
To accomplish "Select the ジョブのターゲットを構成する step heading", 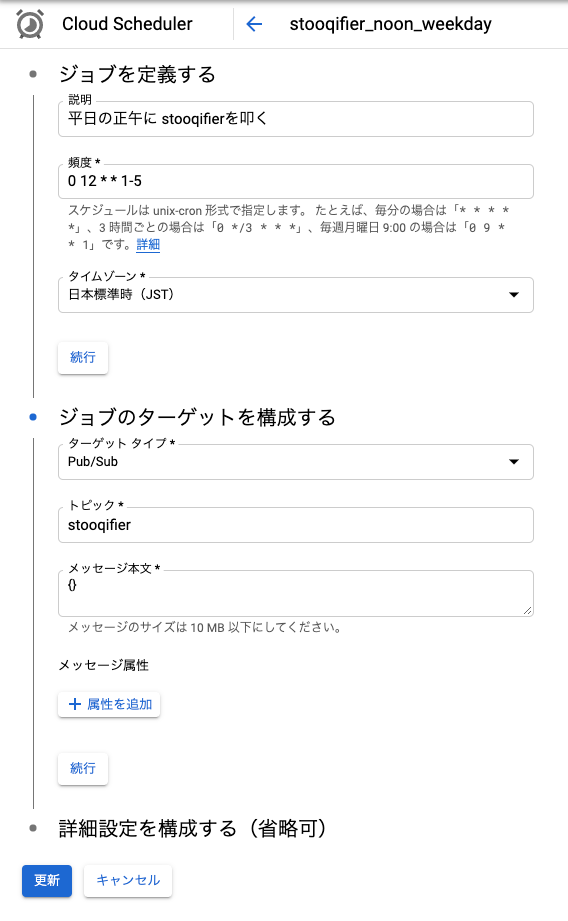I will [197, 417].
